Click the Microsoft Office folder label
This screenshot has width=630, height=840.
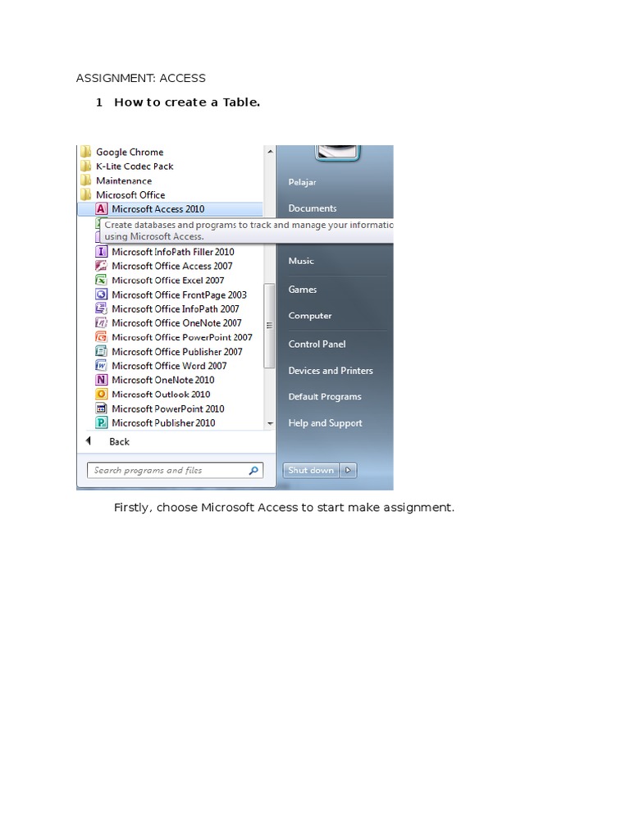130,195
